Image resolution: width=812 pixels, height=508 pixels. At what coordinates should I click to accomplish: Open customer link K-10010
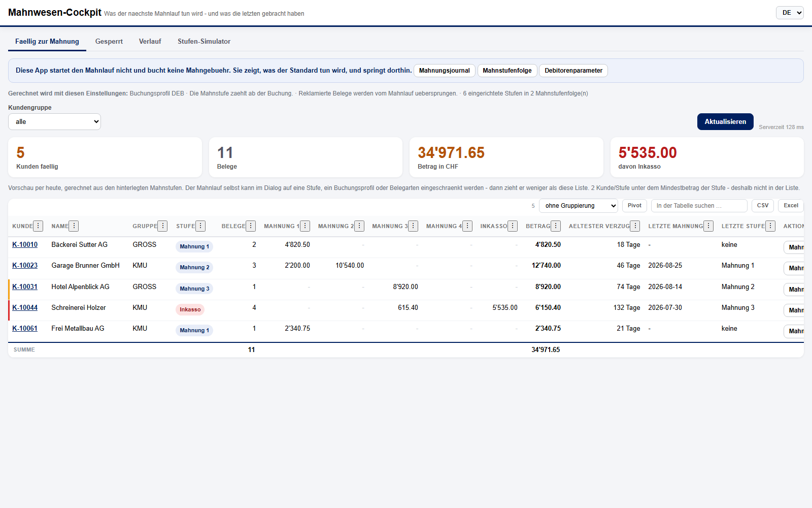(x=25, y=245)
